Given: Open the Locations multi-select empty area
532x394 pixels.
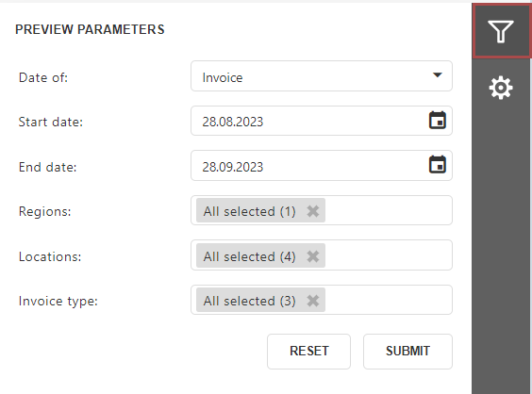Looking at the screenshot, I should [x=389, y=255].
